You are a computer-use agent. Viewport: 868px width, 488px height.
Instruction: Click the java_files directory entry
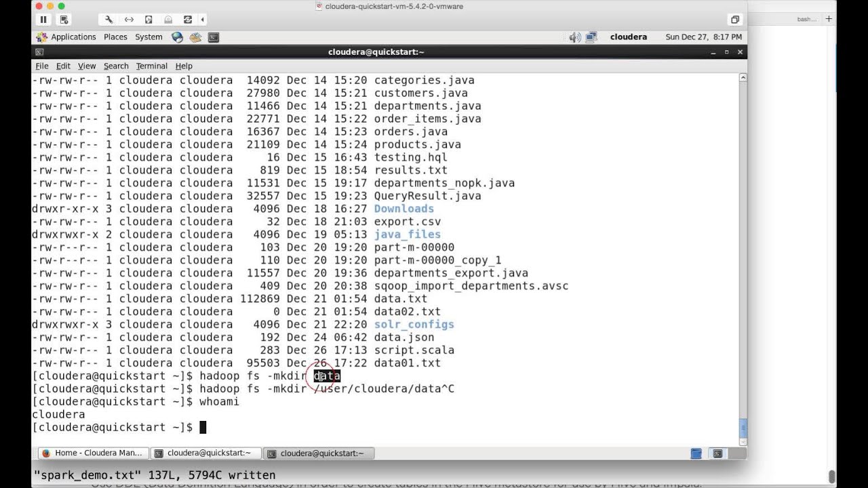pos(408,235)
